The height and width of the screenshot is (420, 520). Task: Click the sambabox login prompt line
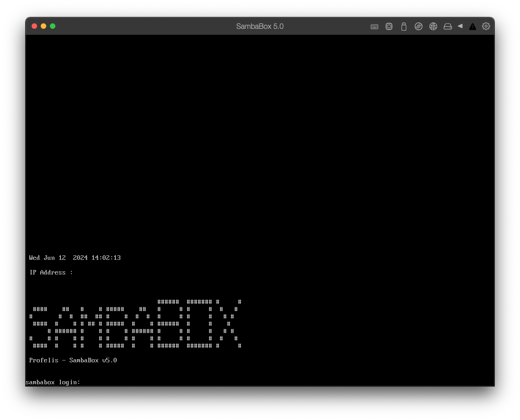(53, 382)
